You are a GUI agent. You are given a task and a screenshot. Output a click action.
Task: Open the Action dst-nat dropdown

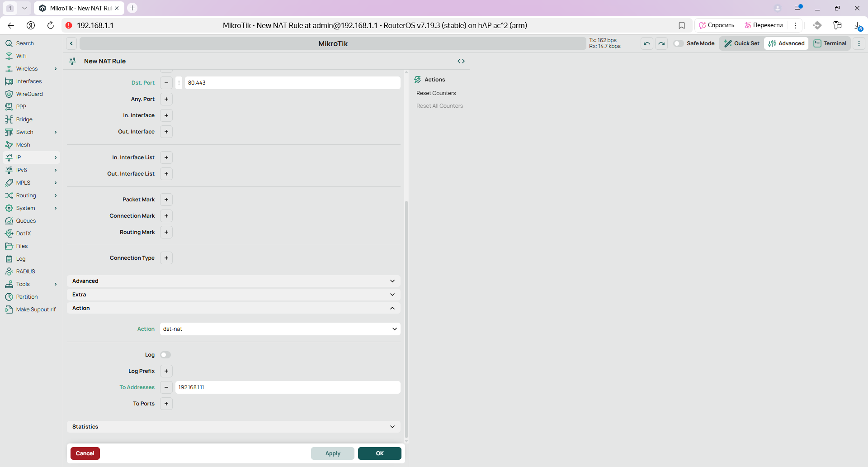280,329
